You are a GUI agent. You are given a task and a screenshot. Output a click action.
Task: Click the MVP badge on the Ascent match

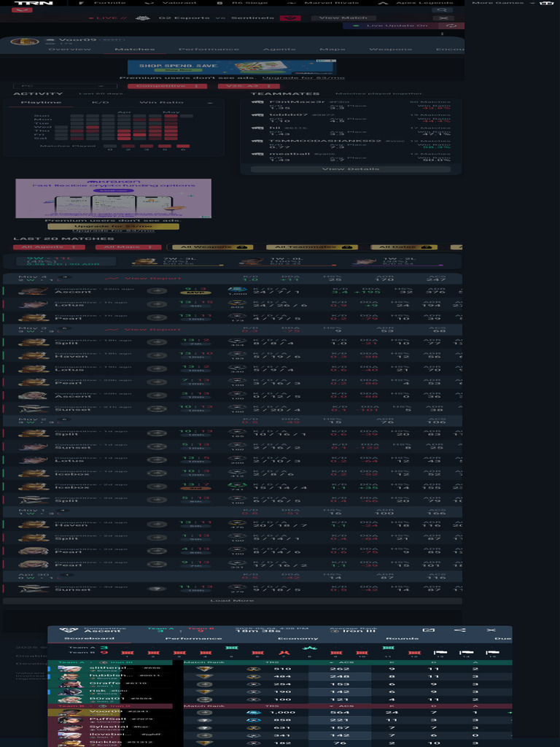195,293
